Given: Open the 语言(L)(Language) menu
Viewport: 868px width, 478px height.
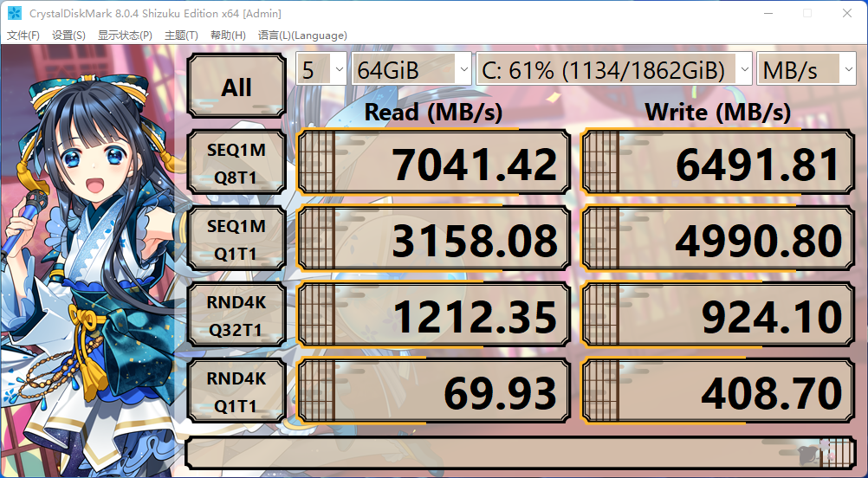Looking at the screenshot, I should [x=302, y=36].
